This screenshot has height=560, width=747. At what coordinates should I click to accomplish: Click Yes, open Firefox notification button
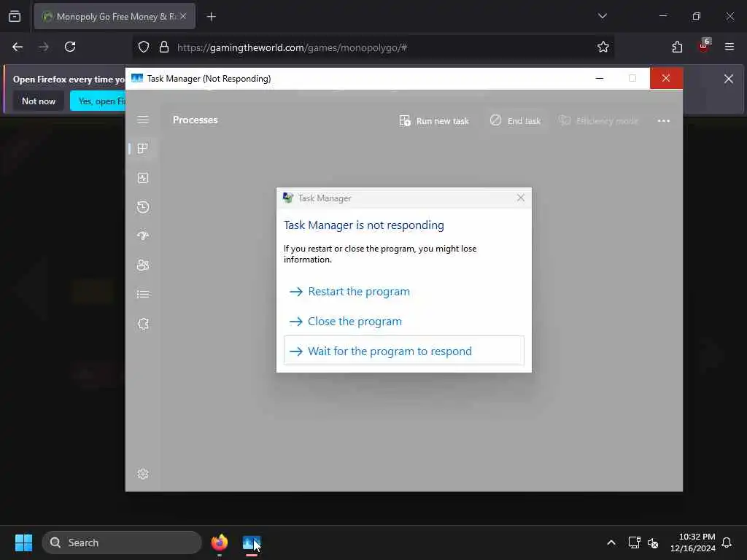[x=98, y=101]
